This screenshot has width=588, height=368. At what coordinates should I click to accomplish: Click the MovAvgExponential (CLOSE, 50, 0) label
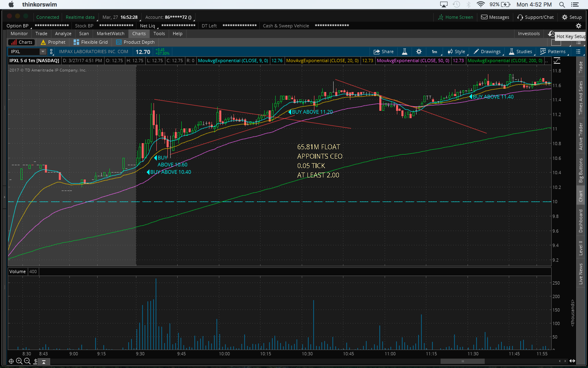click(x=413, y=61)
